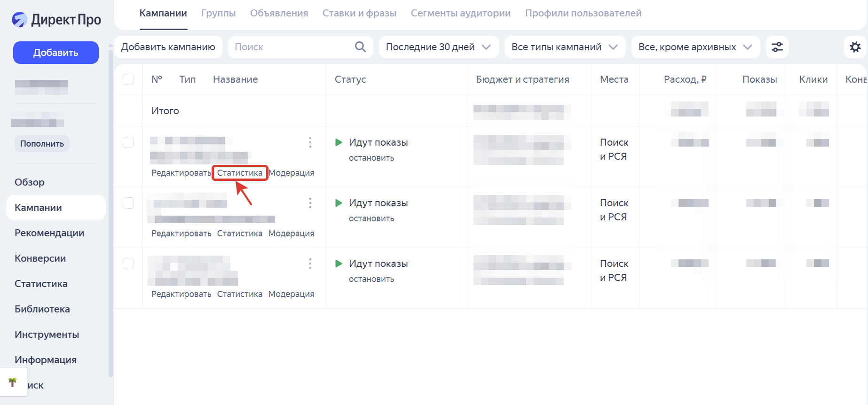Image resolution: width=868 pixels, height=405 pixels.
Task: Click остановить for the third campaign
Action: (x=371, y=279)
